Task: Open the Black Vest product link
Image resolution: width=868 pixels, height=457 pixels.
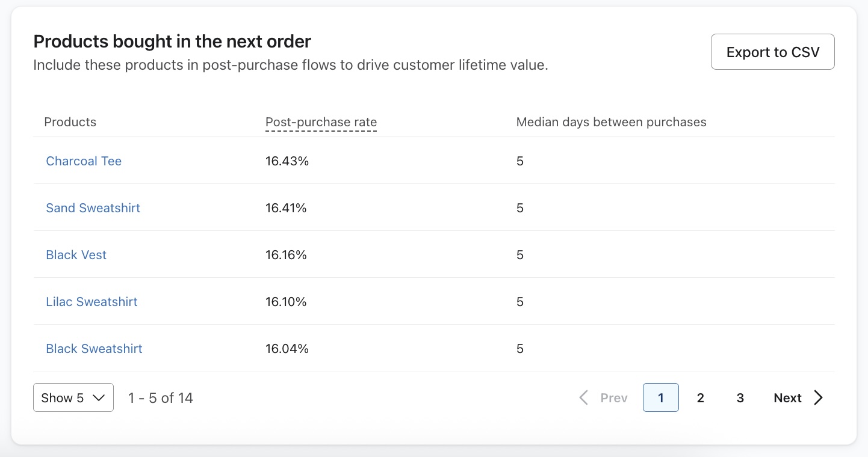Action: [76, 255]
